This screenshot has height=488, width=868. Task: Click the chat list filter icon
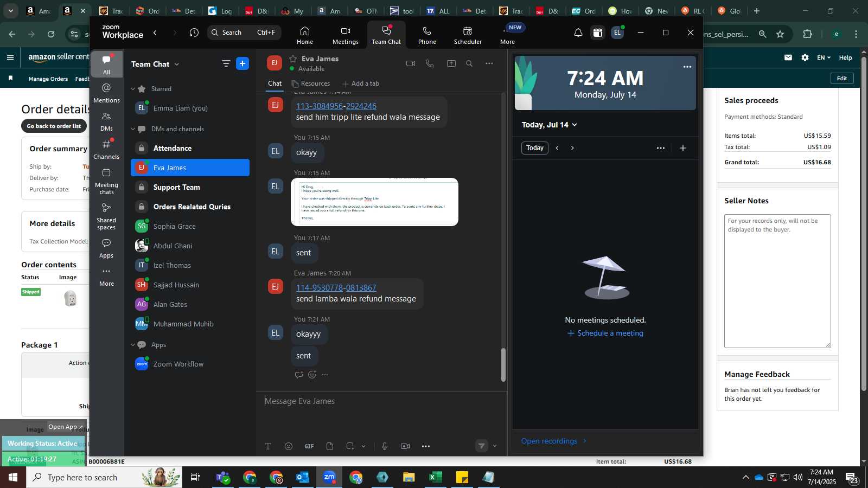point(226,63)
